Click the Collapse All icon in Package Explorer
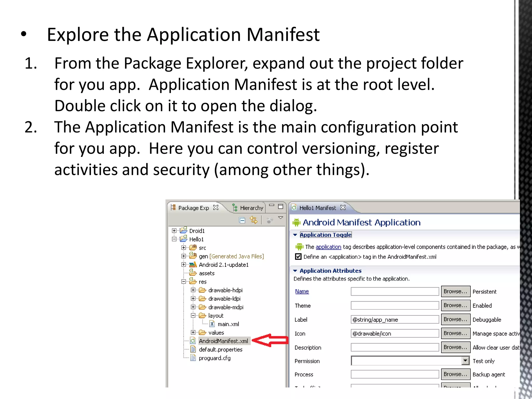This screenshot has width=532, height=399. click(x=242, y=220)
